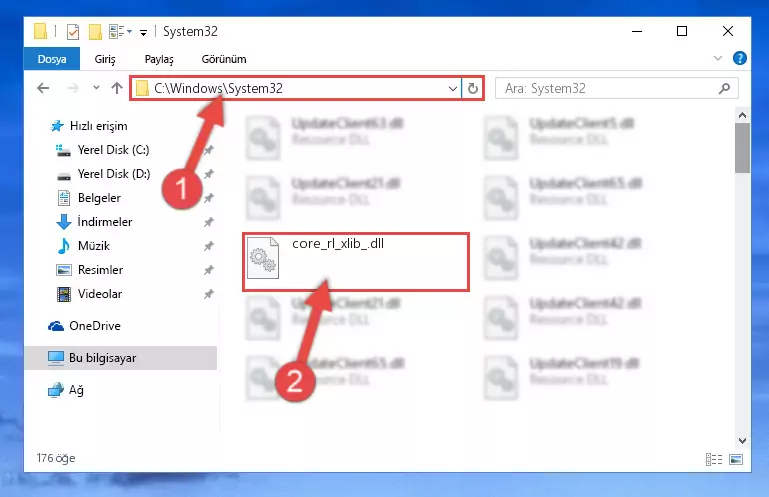769x497 pixels.
Task: Click the pin icon next to İndirmeler
Action: (x=209, y=222)
